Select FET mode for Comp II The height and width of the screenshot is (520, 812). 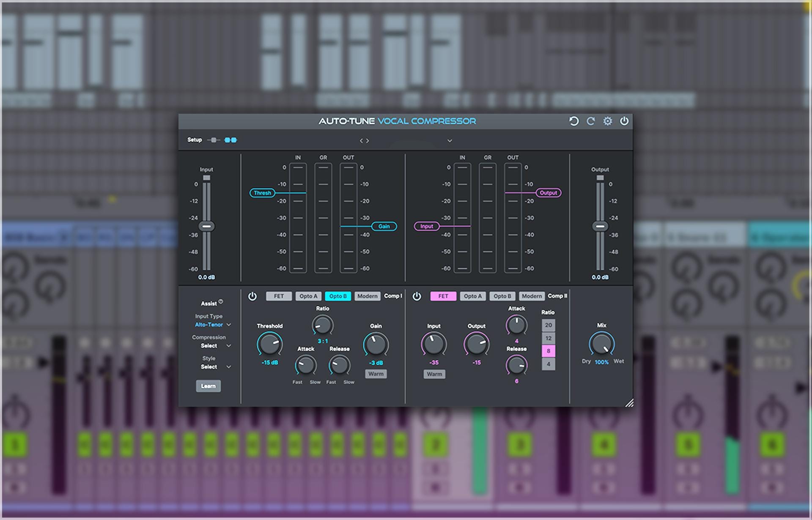coord(443,296)
